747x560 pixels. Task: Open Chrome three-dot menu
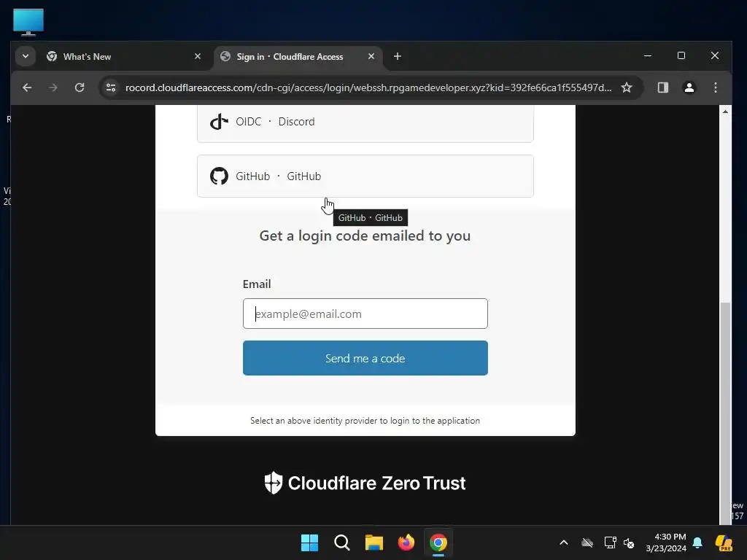(715, 87)
